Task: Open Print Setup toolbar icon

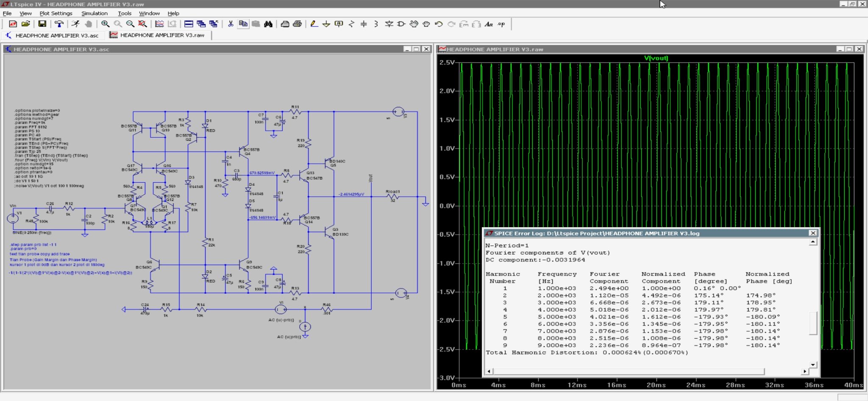Action: 298,24
